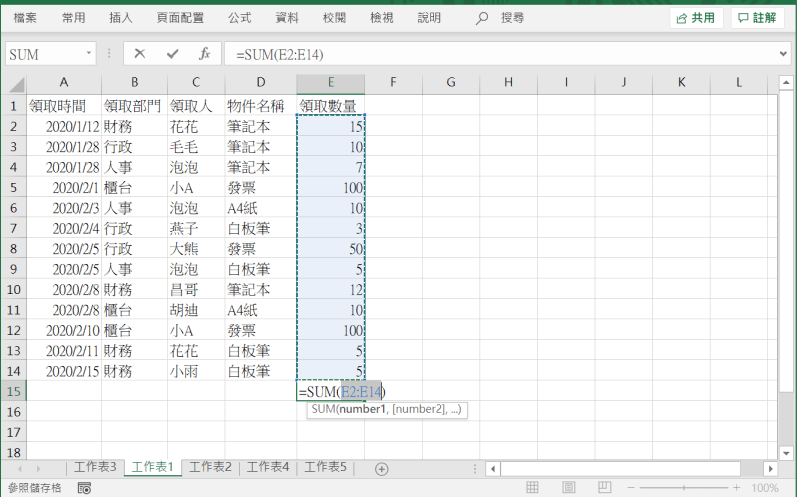Screen dimensions: 797x497
Task: Cancel formula entry with the X icon
Action: 140,53
